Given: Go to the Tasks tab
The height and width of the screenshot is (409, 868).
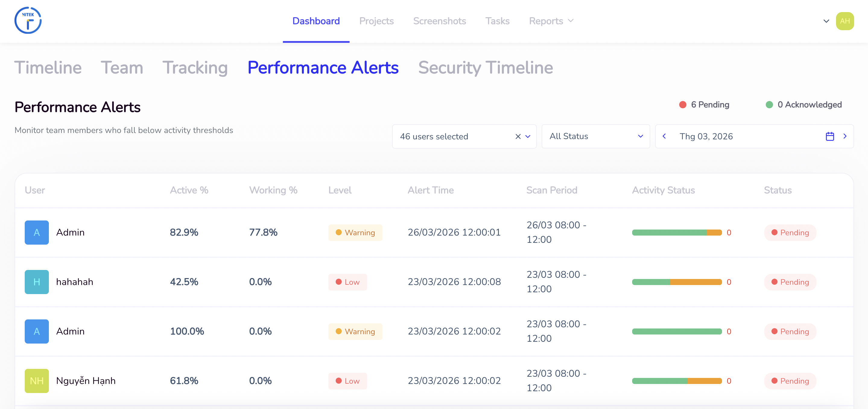Looking at the screenshot, I should point(497,21).
